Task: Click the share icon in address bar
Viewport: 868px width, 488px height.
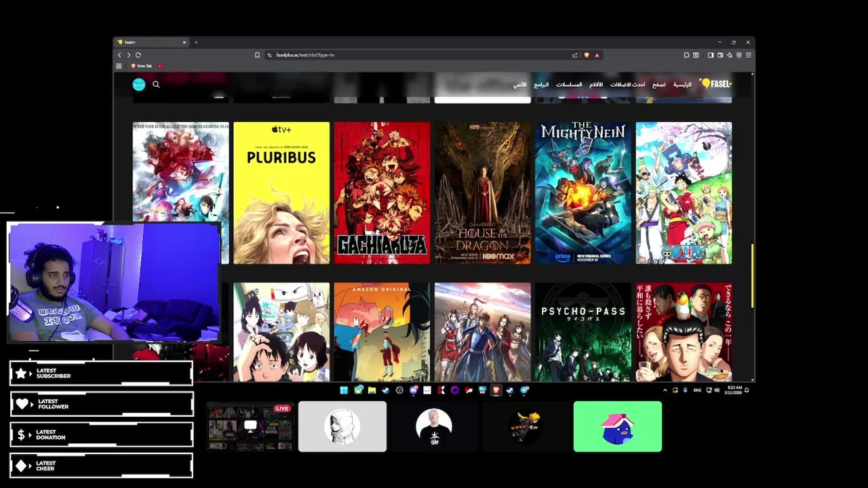Action: tap(575, 55)
